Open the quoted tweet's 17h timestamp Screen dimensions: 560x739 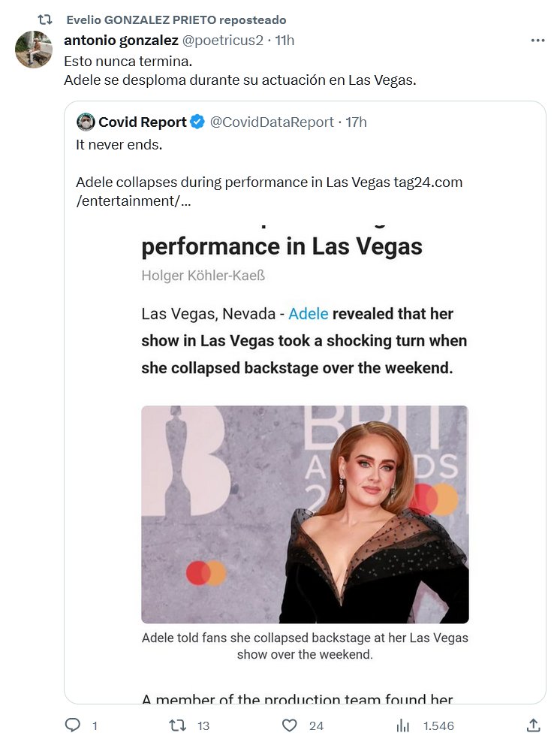(356, 122)
